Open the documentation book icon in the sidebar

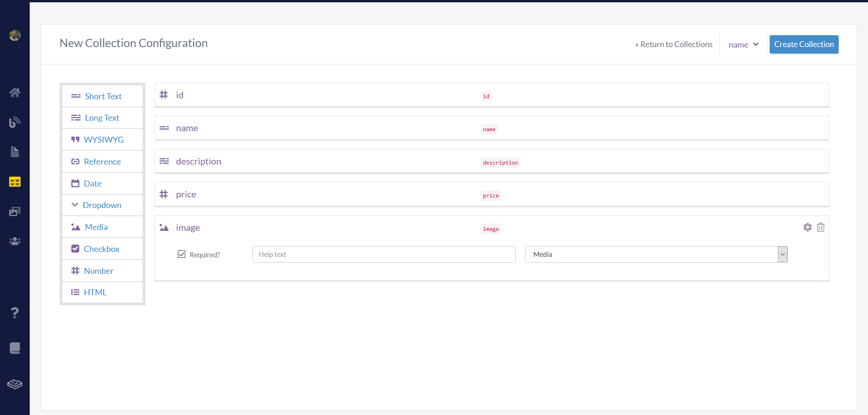coord(15,347)
